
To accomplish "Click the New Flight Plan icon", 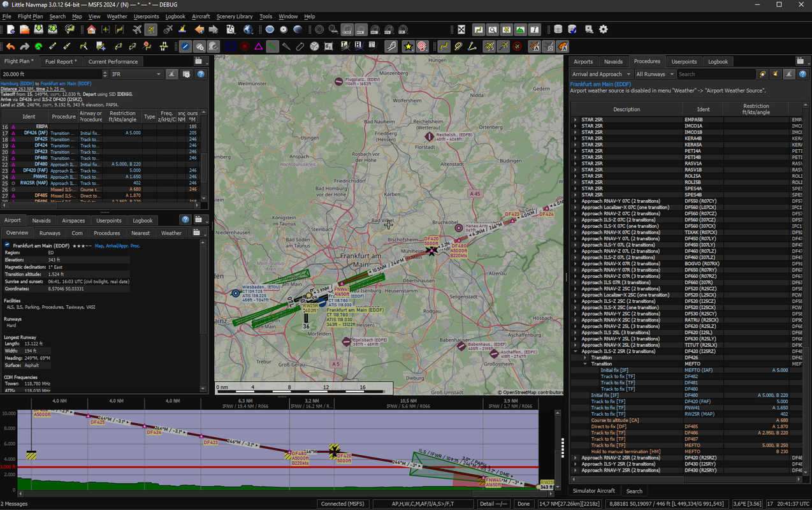I will pyautogui.click(x=11, y=29).
